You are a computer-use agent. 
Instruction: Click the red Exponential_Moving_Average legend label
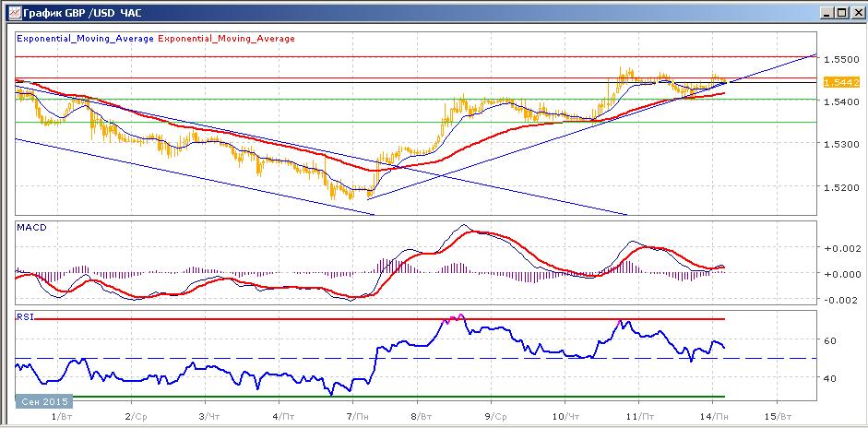pyautogui.click(x=227, y=39)
